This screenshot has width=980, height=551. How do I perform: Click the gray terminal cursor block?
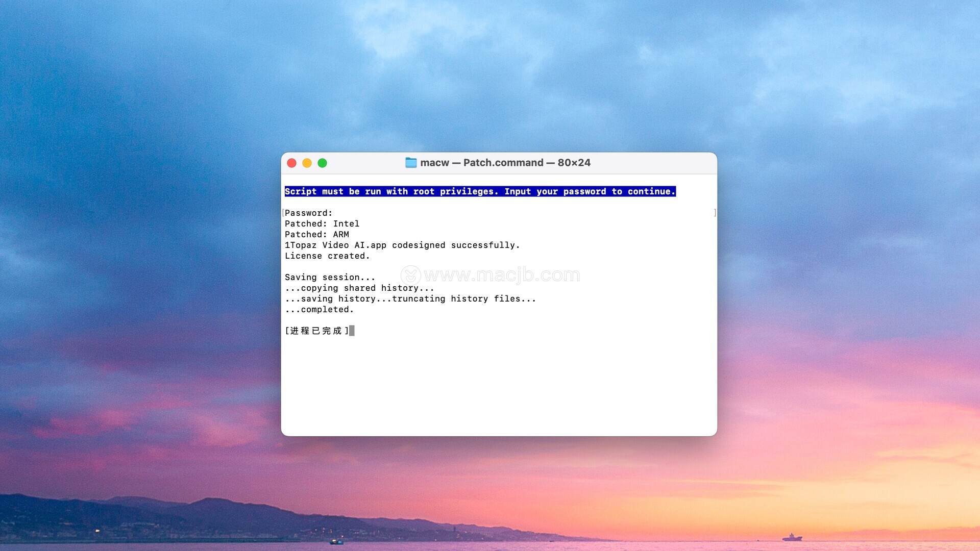[352, 331]
